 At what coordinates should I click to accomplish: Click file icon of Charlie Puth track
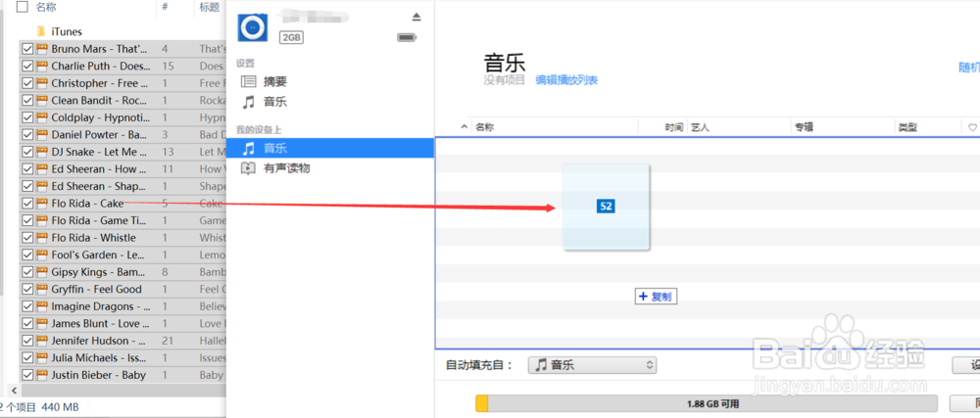click(x=42, y=67)
